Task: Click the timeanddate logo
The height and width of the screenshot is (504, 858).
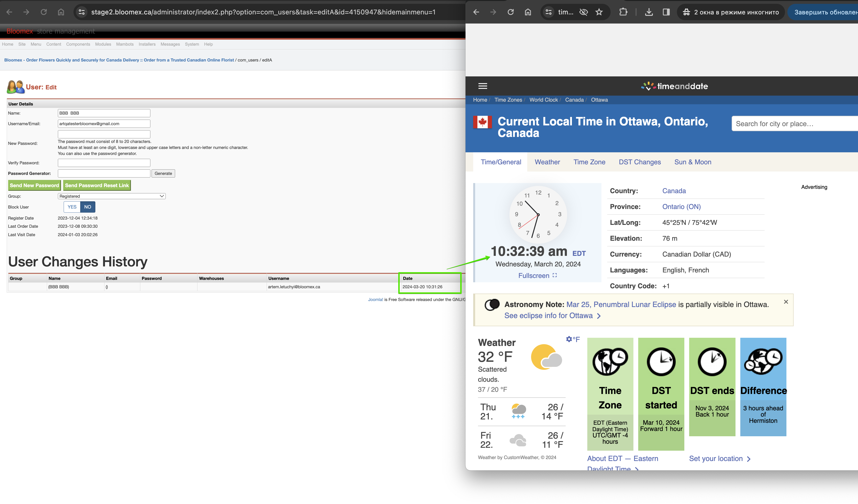Action: (x=674, y=86)
